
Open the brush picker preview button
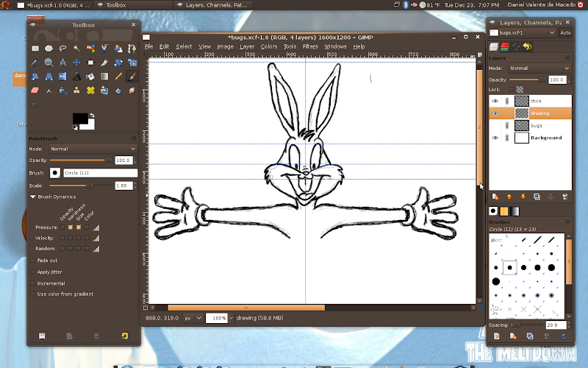pyautogui.click(x=55, y=173)
